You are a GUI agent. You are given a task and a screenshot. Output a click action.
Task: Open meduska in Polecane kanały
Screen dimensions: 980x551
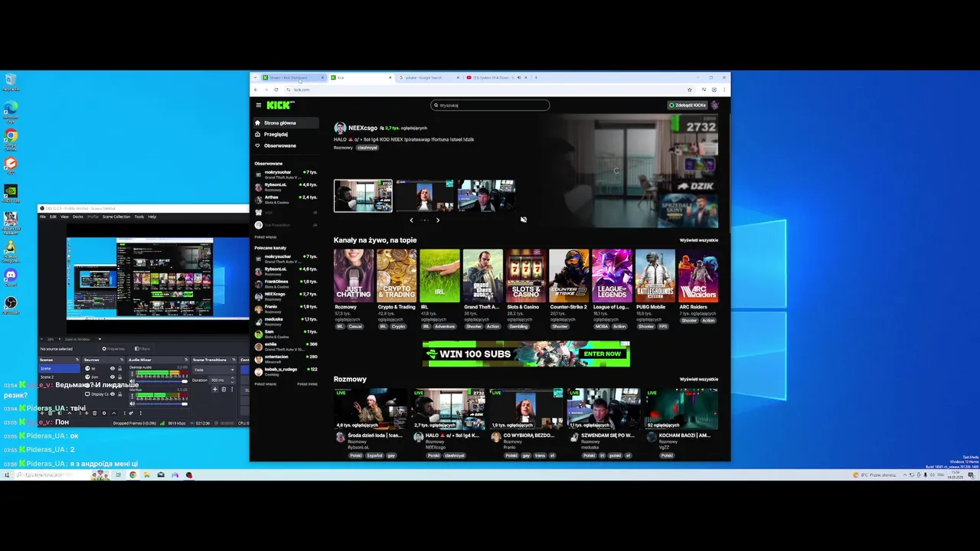(286, 321)
